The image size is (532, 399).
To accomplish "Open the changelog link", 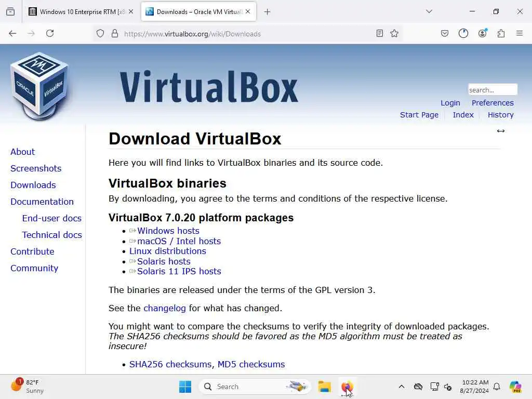I will (x=165, y=308).
